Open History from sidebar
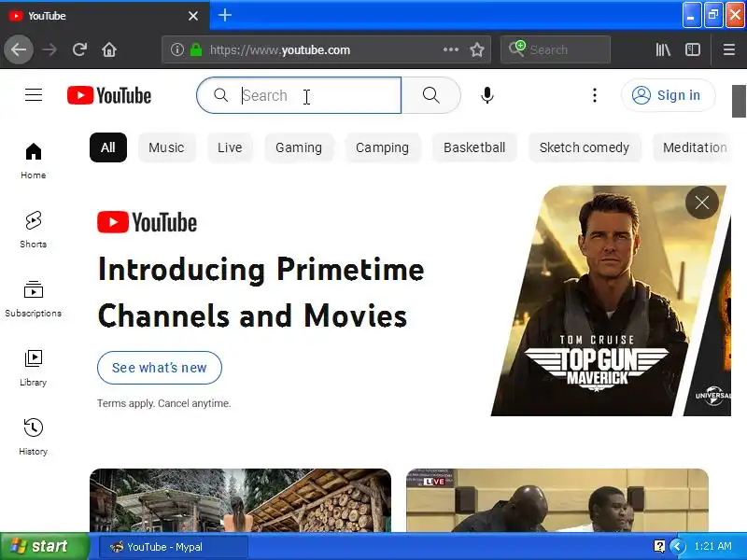Viewport: 747px width, 560px height. tap(34, 437)
